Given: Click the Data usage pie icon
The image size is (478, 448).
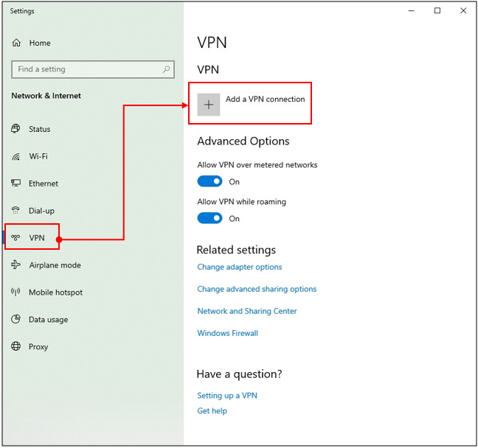Looking at the screenshot, I should tap(15, 319).
